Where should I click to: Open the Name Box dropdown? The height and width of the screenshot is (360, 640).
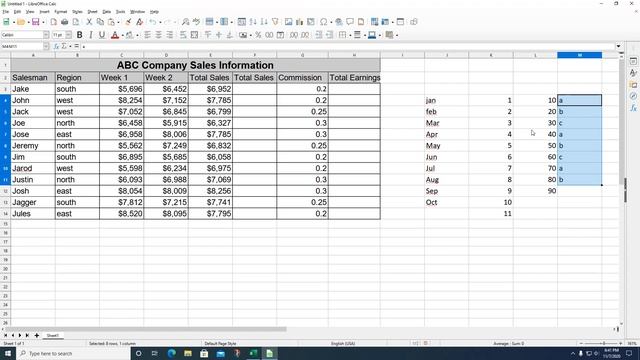click(x=46, y=47)
